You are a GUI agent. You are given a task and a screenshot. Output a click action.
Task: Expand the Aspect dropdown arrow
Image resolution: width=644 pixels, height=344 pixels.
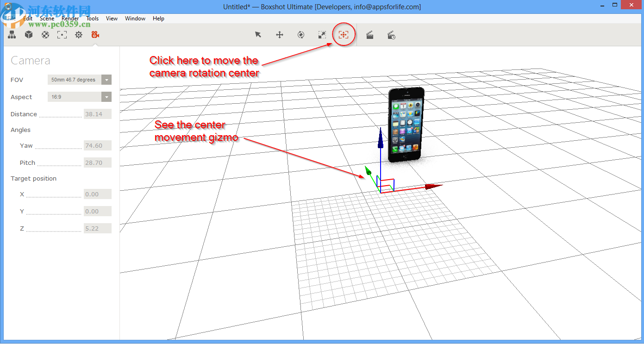[x=107, y=97]
